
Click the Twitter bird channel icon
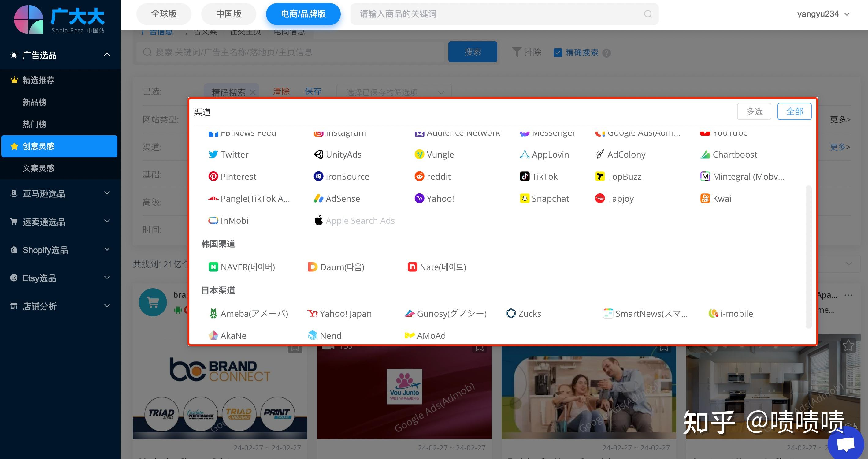point(213,154)
